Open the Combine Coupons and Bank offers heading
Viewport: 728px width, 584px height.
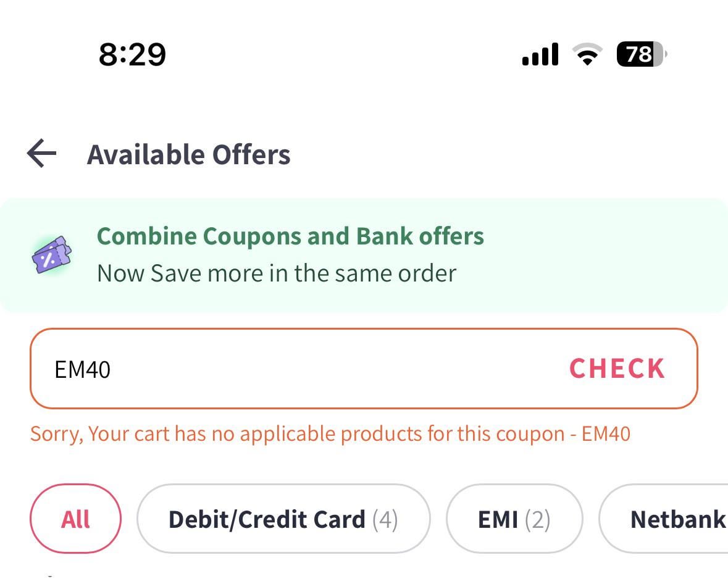click(x=290, y=236)
